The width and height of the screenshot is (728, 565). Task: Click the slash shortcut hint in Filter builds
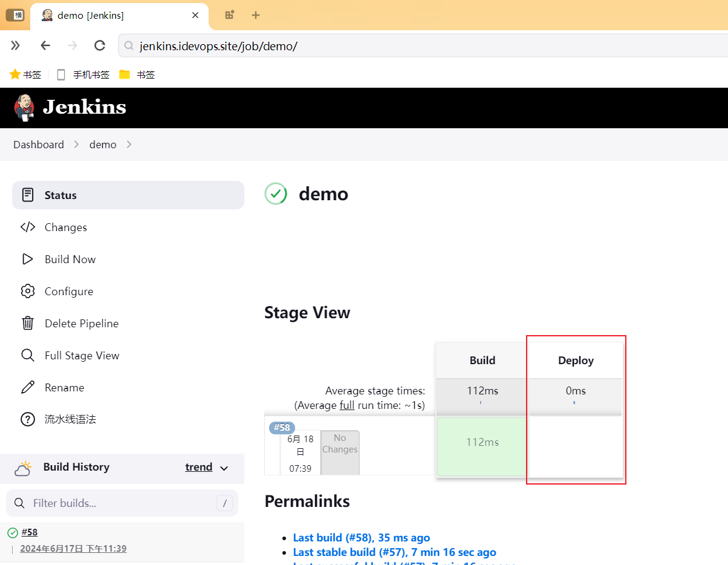224,503
